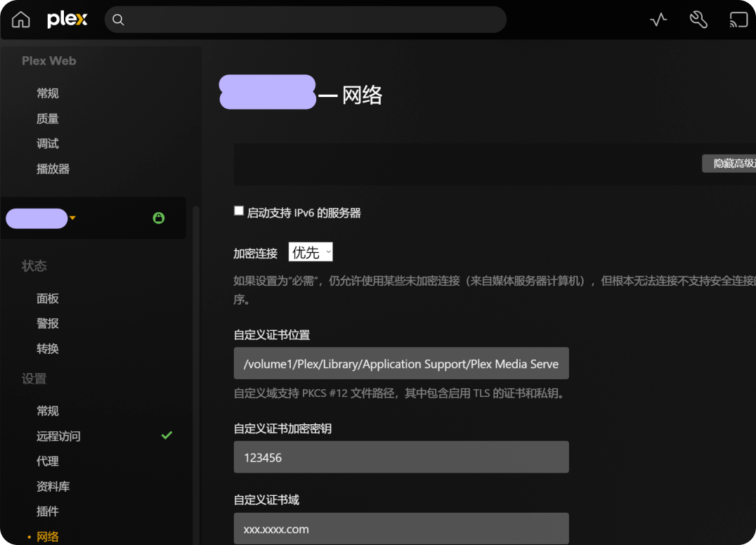Click the Plex logo
Viewport: 756px width, 545px height.
pyautogui.click(x=67, y=20)
